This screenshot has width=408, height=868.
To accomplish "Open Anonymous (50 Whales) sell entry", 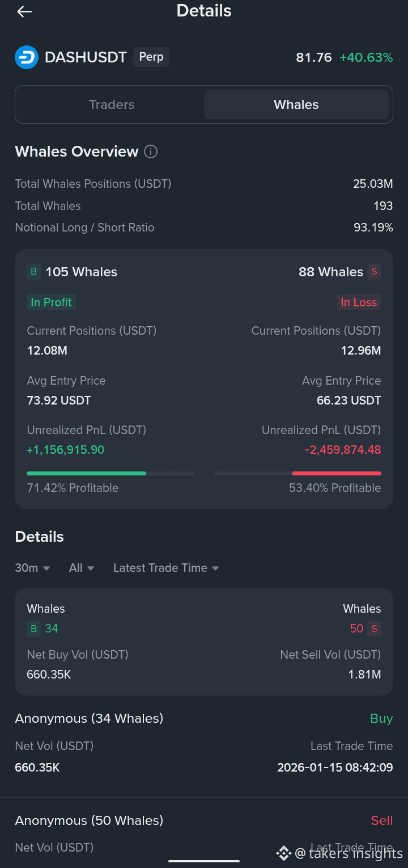I will pyautogui.click(x=89, y=820).
